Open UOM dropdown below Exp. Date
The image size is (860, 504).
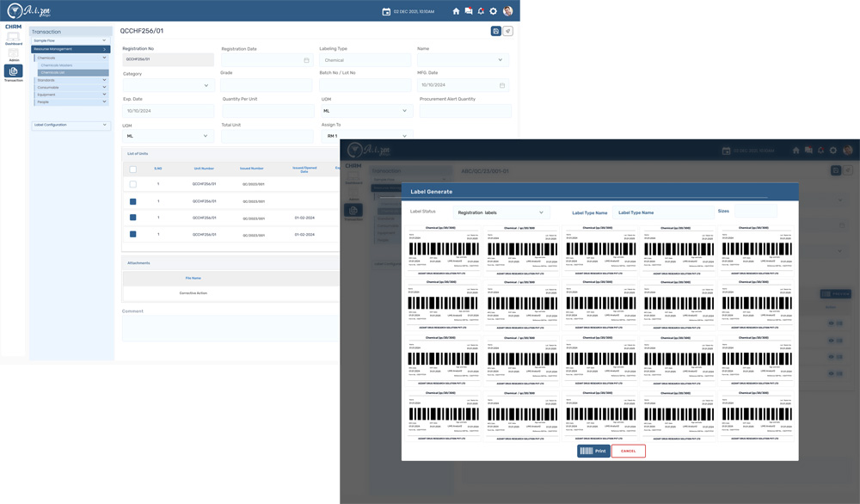tap(168, 136)
